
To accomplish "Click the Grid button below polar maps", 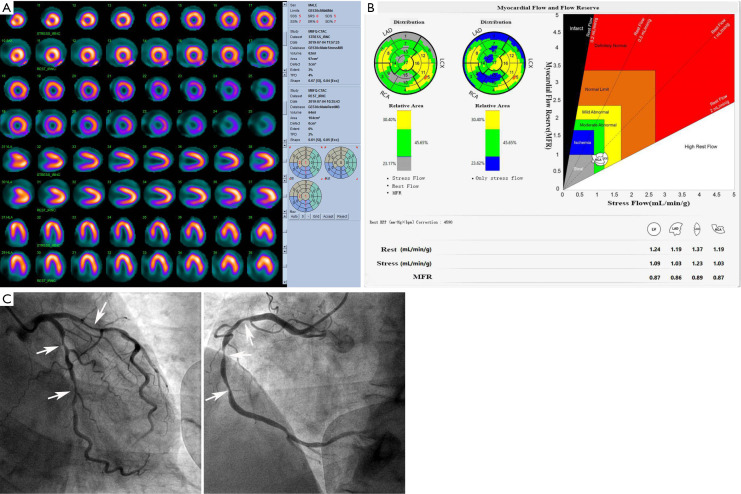I will click(316, 216).
